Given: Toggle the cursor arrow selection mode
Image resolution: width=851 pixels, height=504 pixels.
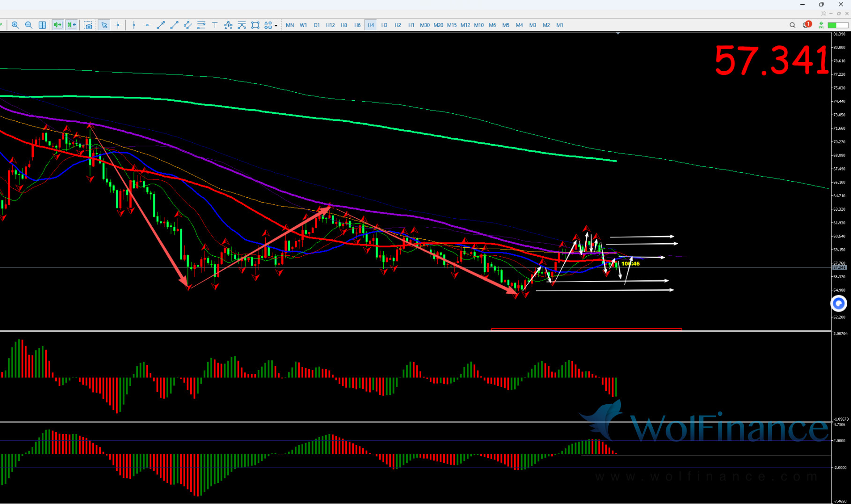Looking at the screenshot, I should click(x=105, y=25).
